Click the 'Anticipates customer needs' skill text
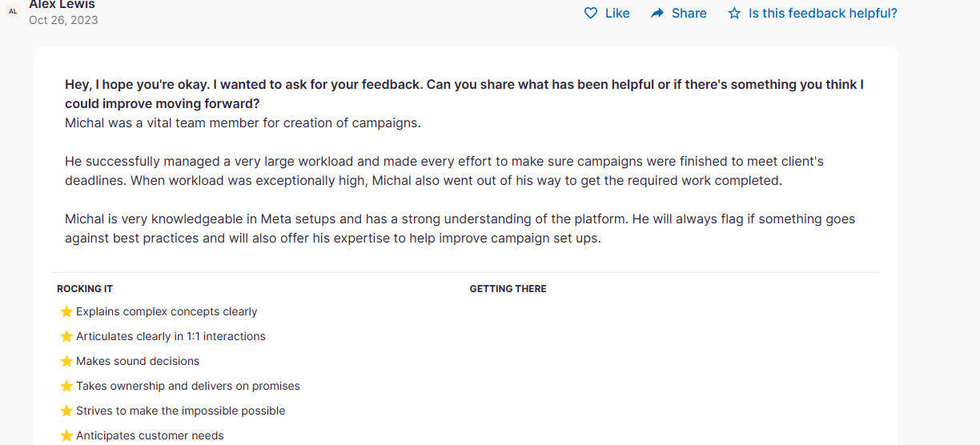Image resolution: width=980 pixels, height=445 pixels. 150,435
